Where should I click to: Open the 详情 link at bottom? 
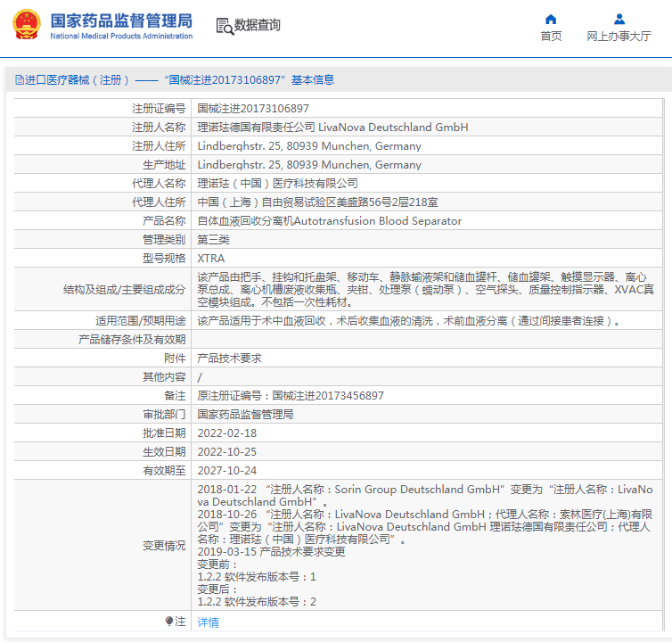pyautogui.click(x=208, y=622)
